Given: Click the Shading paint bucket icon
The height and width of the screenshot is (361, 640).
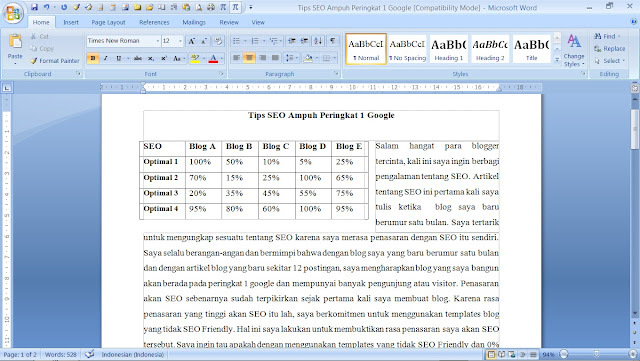Looking at the screenshot, I should pos(308,58).
